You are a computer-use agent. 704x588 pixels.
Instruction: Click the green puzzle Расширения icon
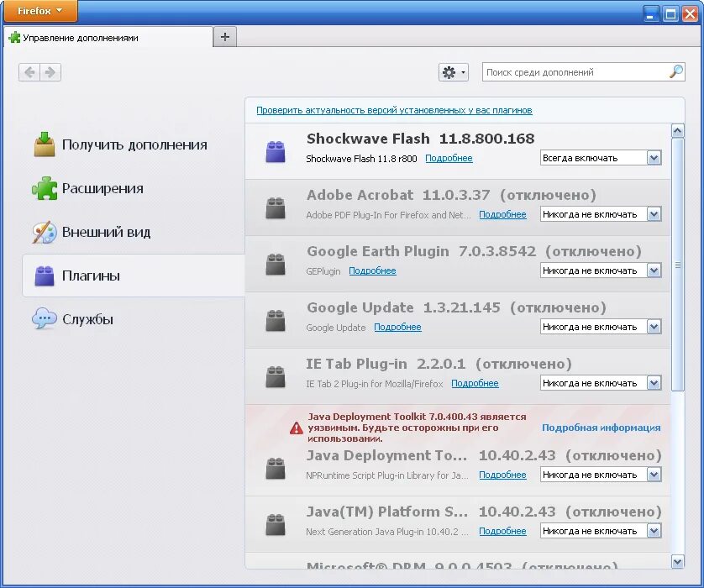pos(45,187)
